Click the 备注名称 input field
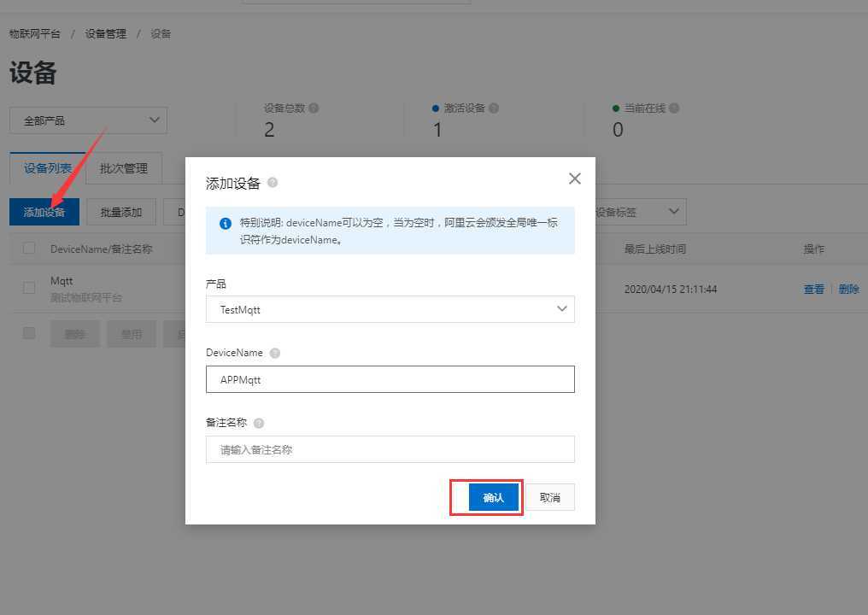Image resolution: width=868 pixels, height=615 pixels. pos(390,448)
